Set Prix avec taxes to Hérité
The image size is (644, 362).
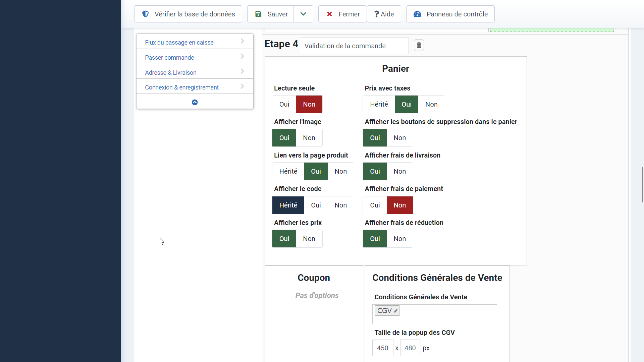coord(379,104)
